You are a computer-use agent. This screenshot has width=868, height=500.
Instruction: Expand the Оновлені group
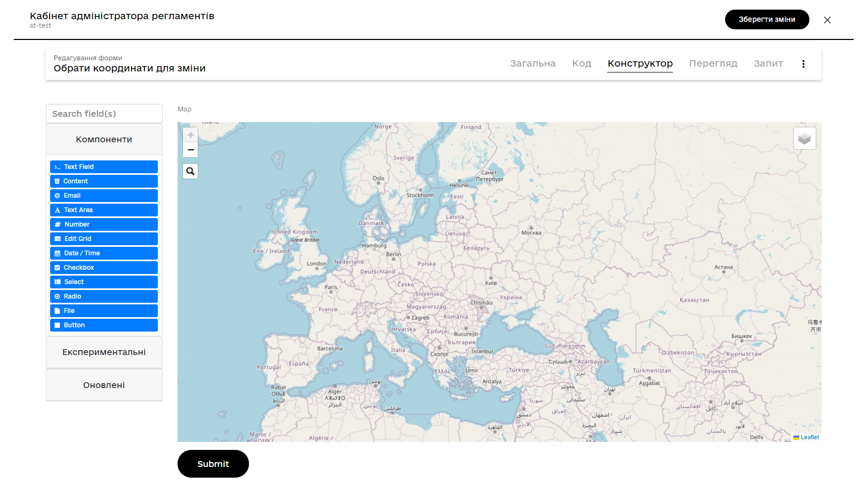[104, 385]
